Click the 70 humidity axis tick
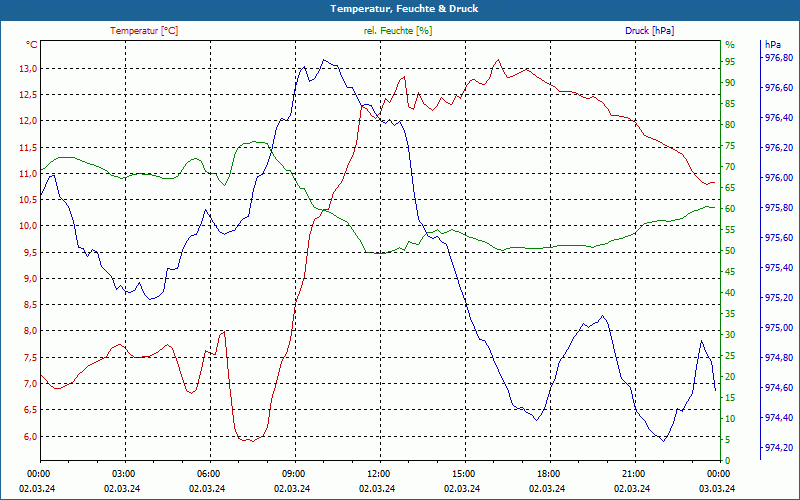This screenshot has width=800, height=500. [730, 167]
